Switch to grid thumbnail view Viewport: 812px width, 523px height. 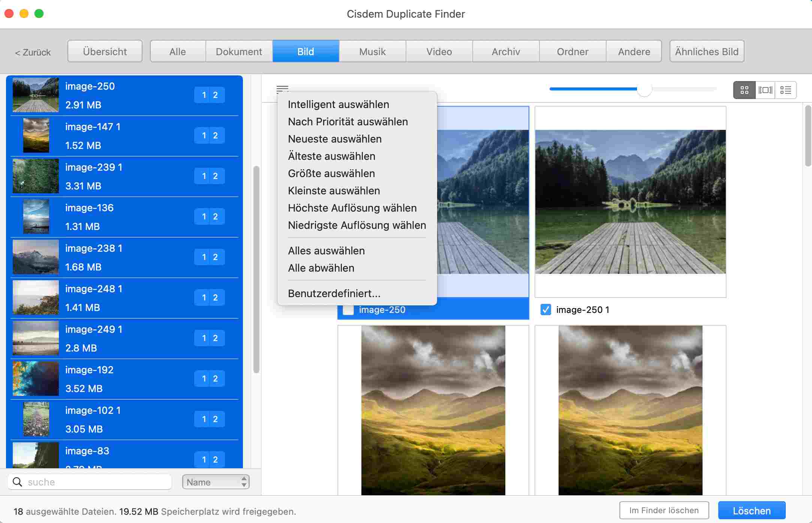pyautogui.click(x=744, y=90)
